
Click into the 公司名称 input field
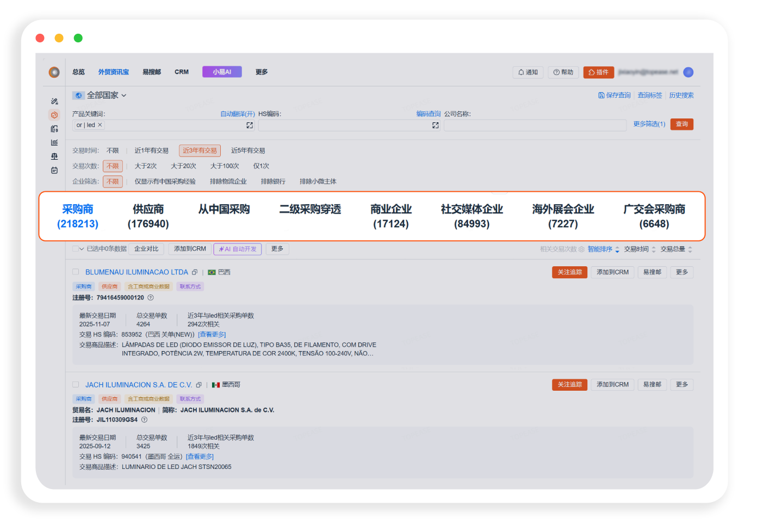[x=535, y=126]
